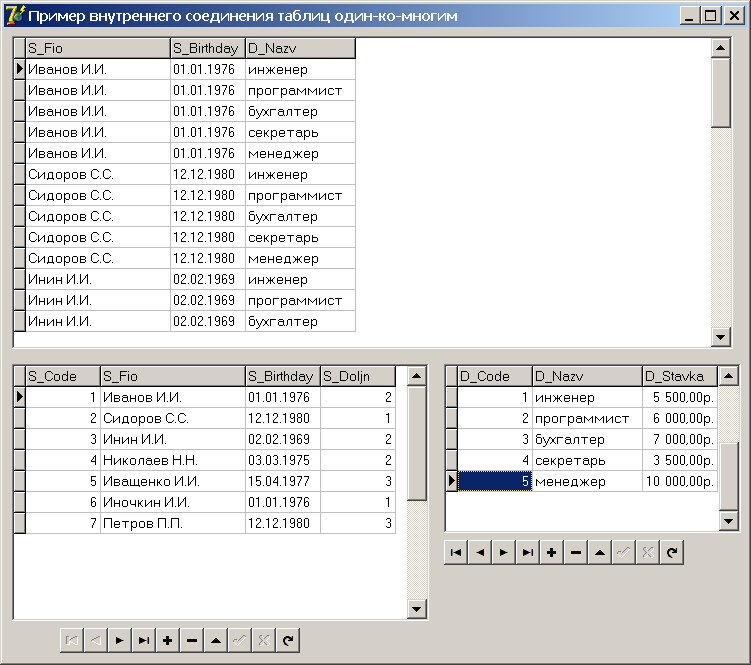Click birthday cell 03.03.1975
The width and height of the screenshot is (751, 665).
(283, 460)
